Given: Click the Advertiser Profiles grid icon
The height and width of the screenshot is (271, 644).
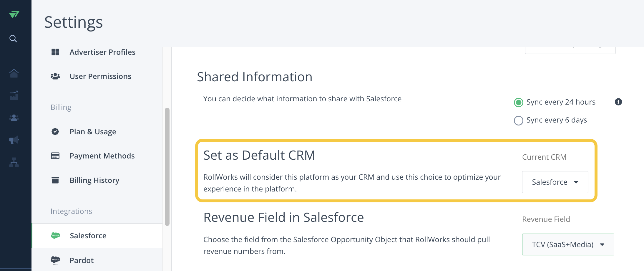Looking at the screenshot, I should (x=55, y=52).
